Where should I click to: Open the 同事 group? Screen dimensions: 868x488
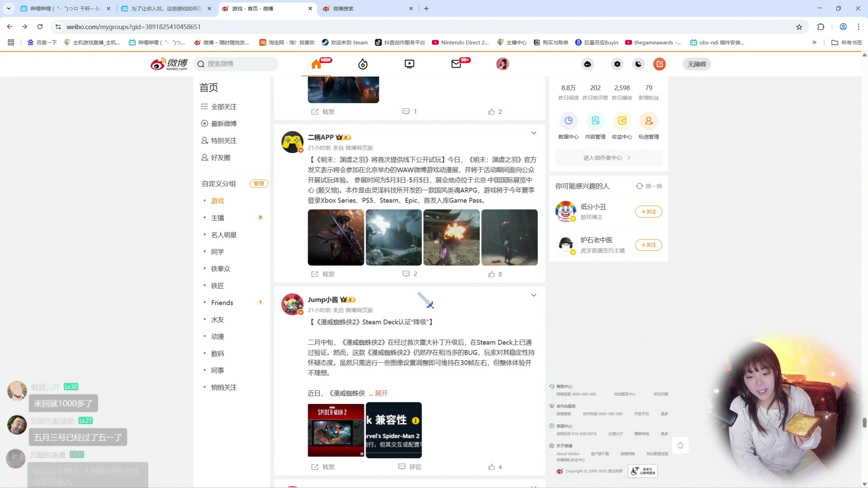pos(217,371)
